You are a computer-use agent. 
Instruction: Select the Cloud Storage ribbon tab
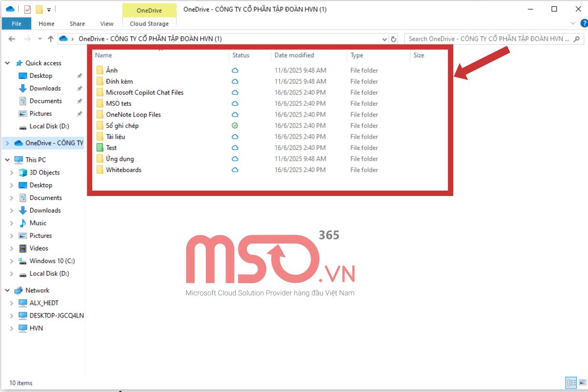[149, 24]
